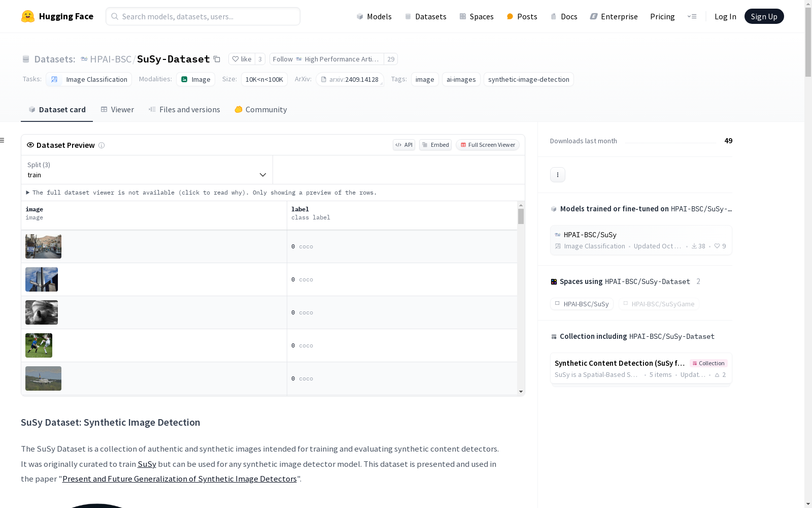The width and height of the screenshot is (812, 508).
Task: Expand the full dataset viewer notice
Action: click(x=201, y=193)
